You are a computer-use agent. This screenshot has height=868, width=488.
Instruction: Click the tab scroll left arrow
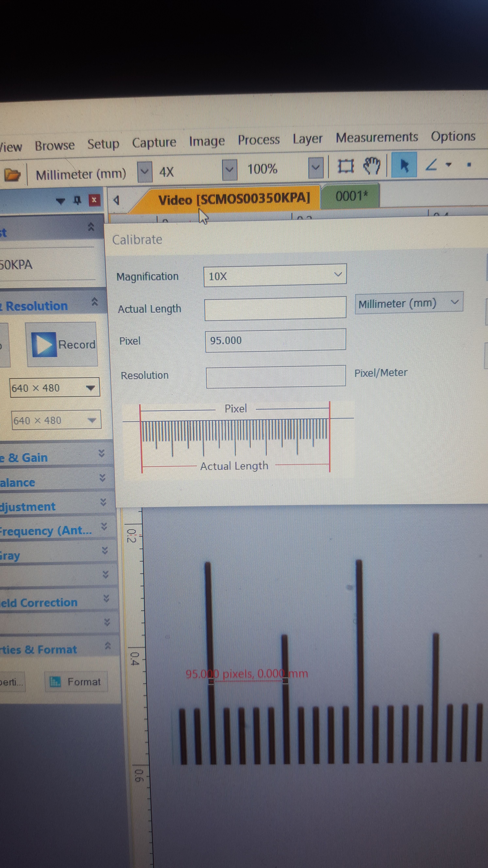(x=116, y=200)
